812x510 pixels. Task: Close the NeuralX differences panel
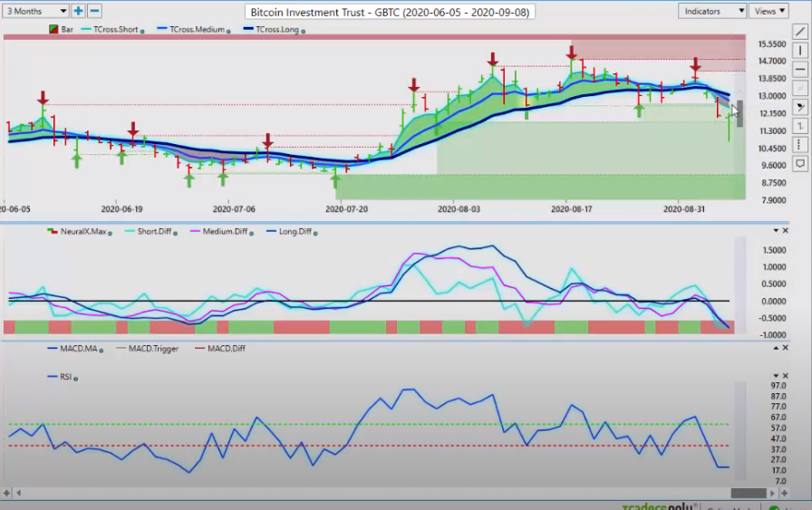point(785,230)
